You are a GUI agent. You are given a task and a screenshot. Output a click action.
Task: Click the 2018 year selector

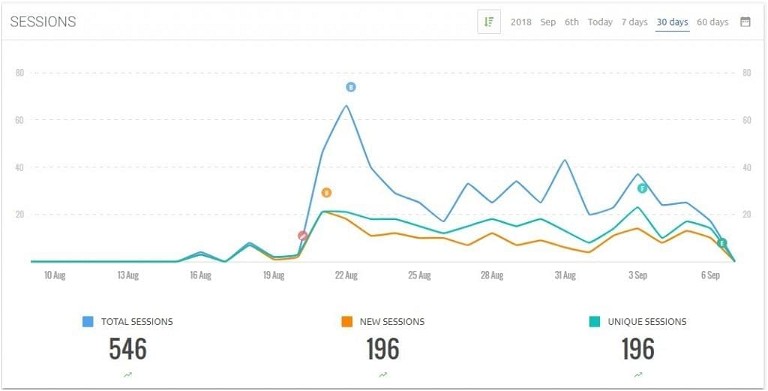point(521,22)
